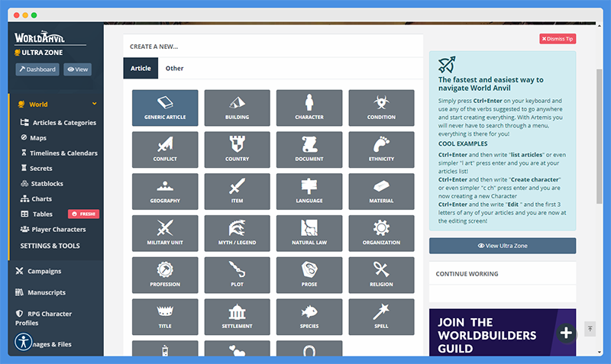Click the View button in sidebar
This screenshot has height=364, width=611.
click(78, 69)
